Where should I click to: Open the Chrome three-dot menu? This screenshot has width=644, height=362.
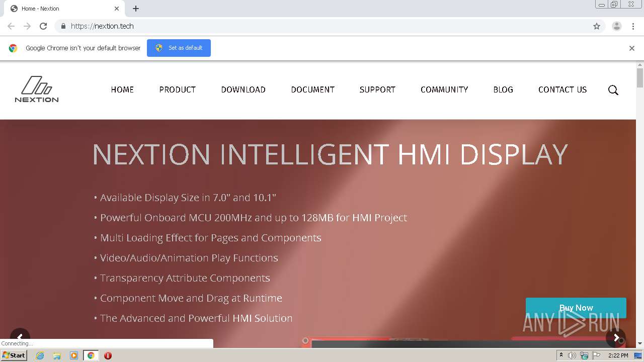tap(633, 26)
